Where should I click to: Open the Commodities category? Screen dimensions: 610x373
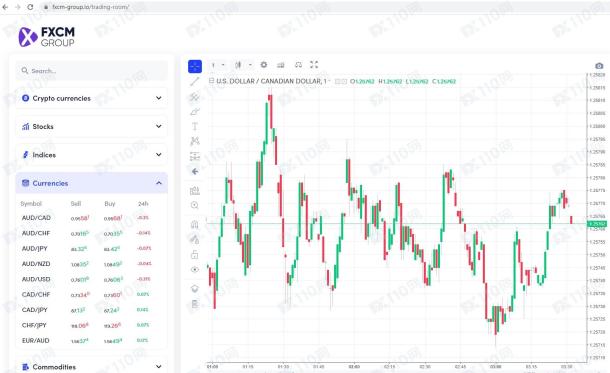click(x=91, y=367)
